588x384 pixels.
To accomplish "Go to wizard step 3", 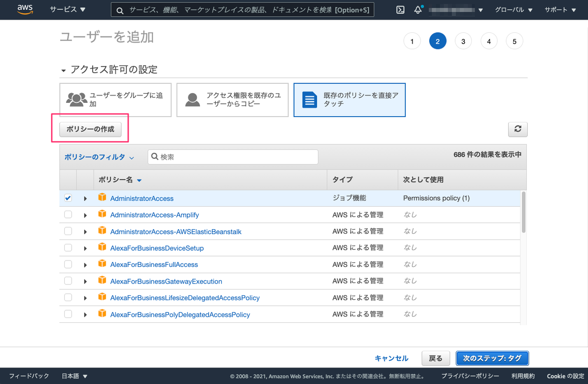I will tap(463, 42).
